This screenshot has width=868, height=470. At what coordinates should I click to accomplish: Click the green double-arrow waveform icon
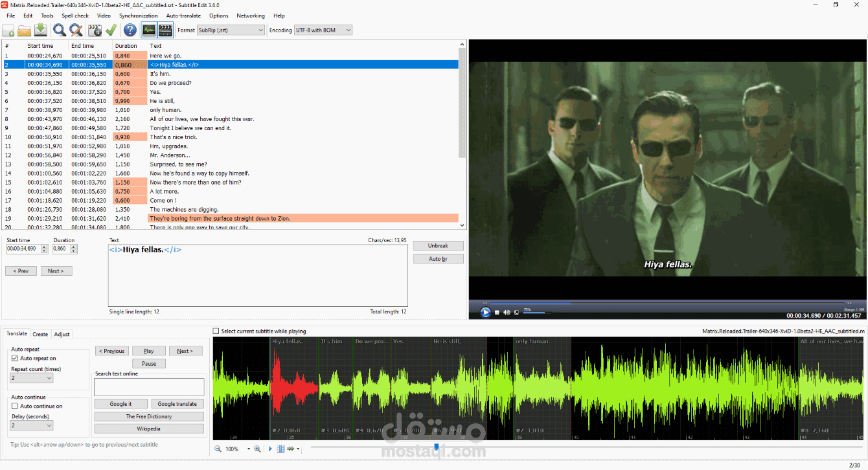[291, 449]
